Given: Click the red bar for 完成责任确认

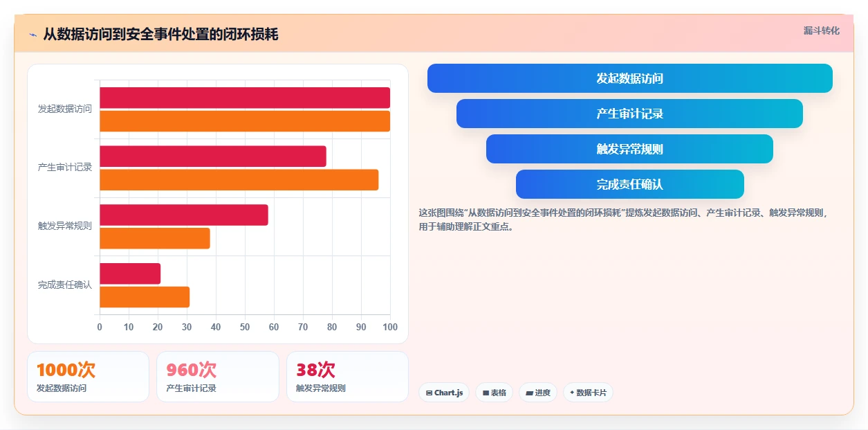Looking at the screenshot, I should [130, 274].
